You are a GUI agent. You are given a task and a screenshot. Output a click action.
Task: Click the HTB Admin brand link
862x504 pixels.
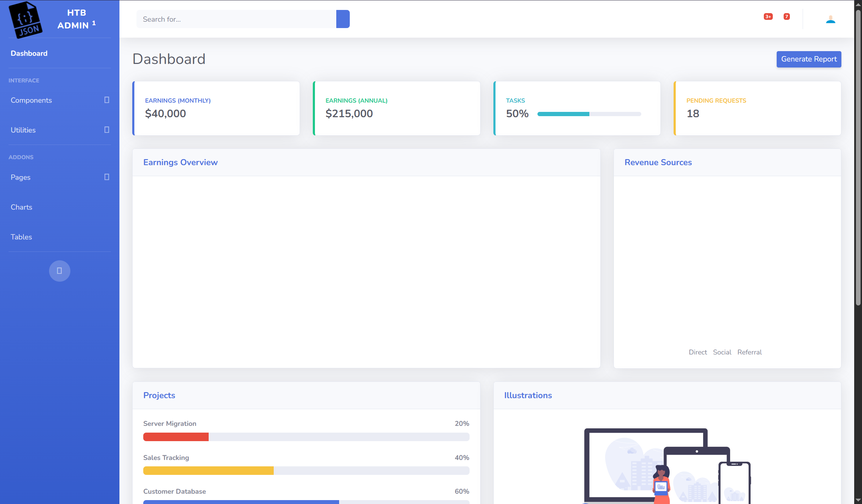point(76,19)
